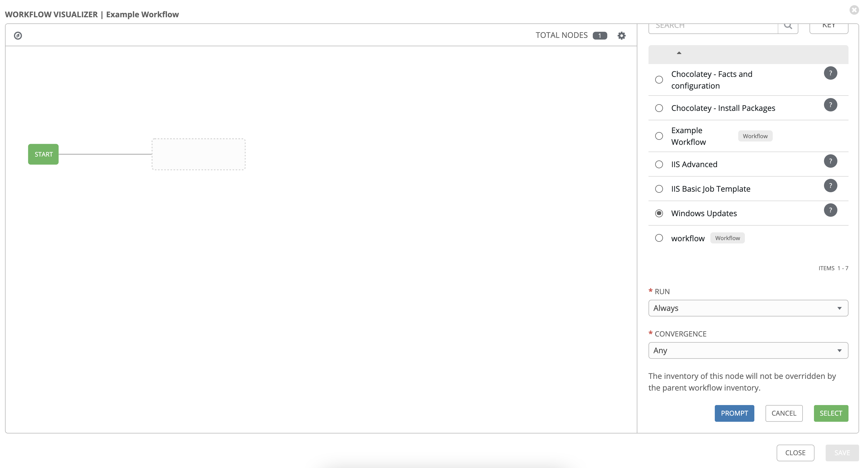Screen dimensions: 868x468
Task: Click the dashed placeholder node
Action: pos(198,154)
